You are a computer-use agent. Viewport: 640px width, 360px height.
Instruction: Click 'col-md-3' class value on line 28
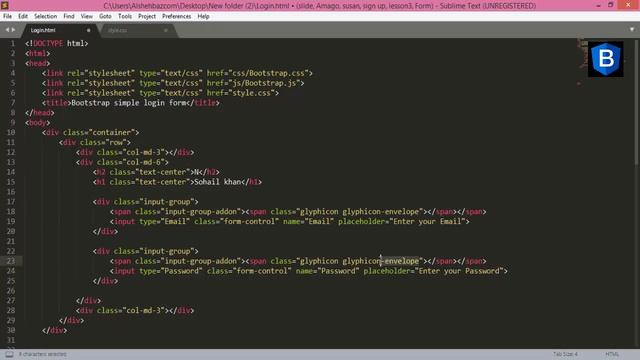click(143, 310)
